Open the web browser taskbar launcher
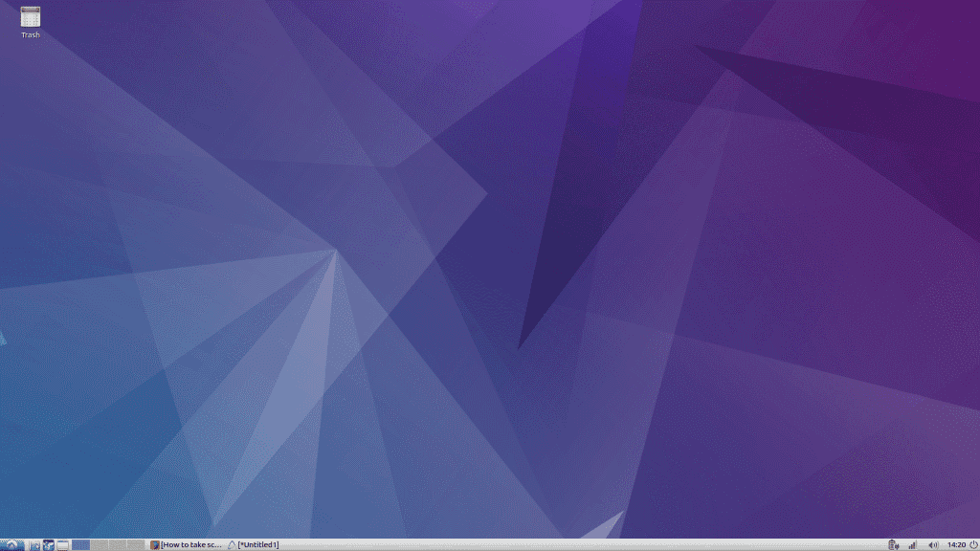This screenshot has width=980, height=551. (48, 545)
